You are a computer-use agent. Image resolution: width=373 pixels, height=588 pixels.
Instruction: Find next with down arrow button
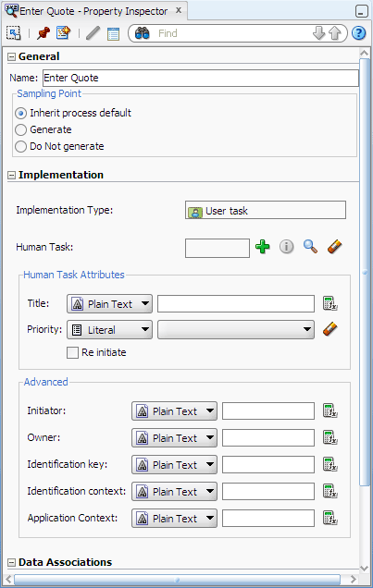tap(318, 33)
